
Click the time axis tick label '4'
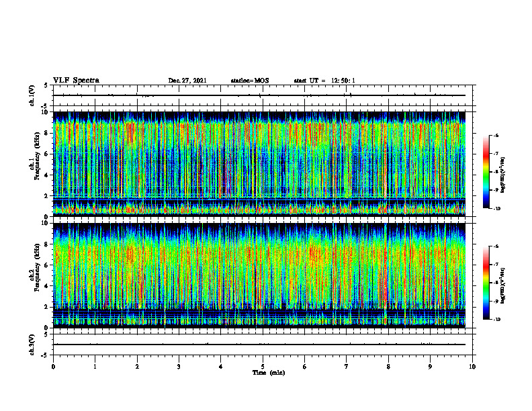click(221, 367)
